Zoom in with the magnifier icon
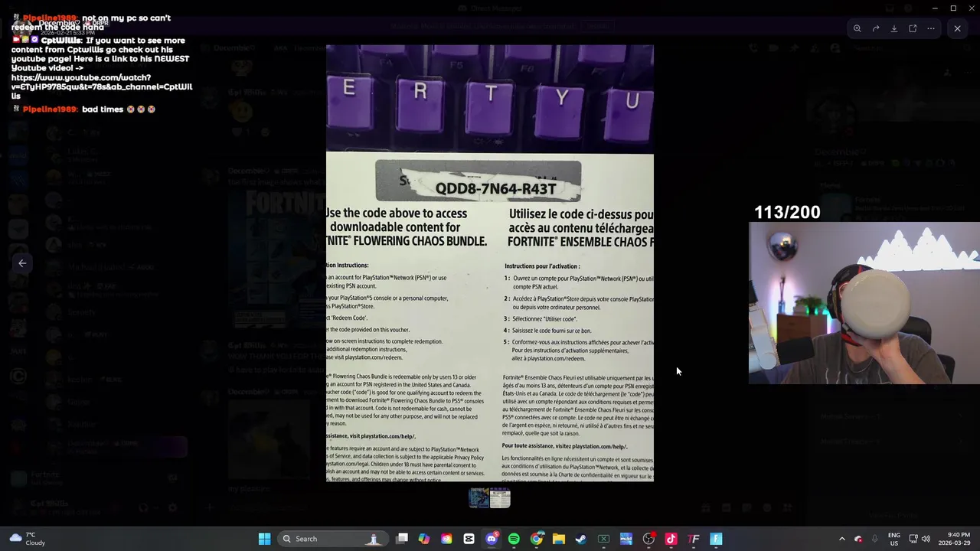The width and height of the screenshot is (980, 551). [x=857, y=28]
